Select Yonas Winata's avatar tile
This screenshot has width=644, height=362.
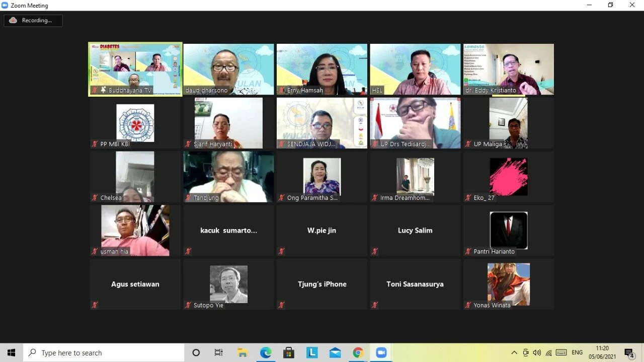(509, 284)
